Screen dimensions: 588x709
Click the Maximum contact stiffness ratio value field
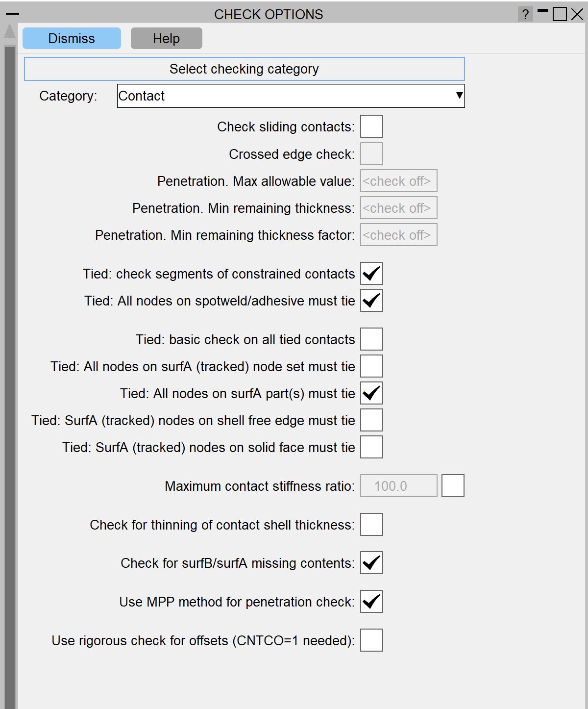pyautogui.click(x=398, y=486)
